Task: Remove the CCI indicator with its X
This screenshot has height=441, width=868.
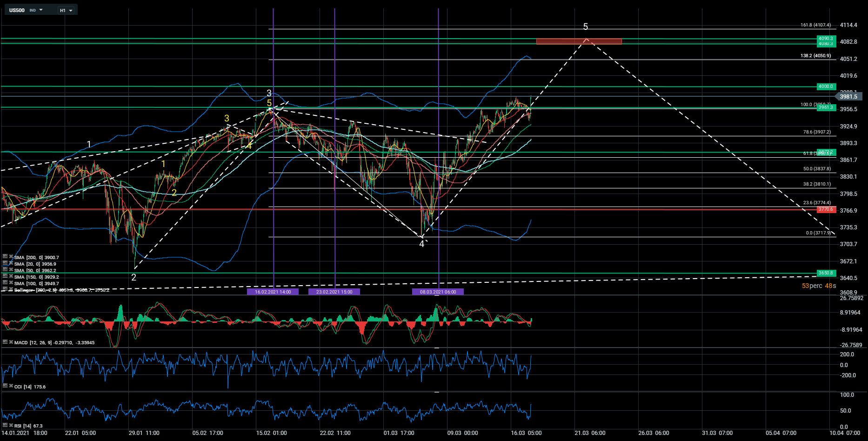Action: click(11, 386)
